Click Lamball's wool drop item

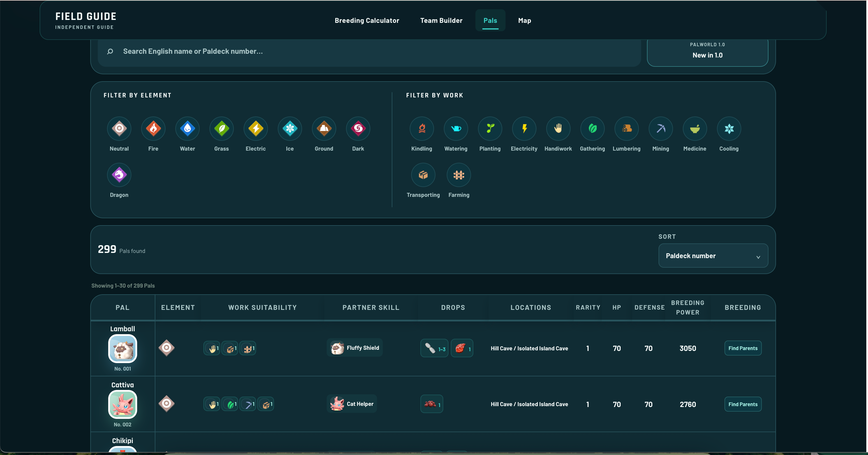434,348
